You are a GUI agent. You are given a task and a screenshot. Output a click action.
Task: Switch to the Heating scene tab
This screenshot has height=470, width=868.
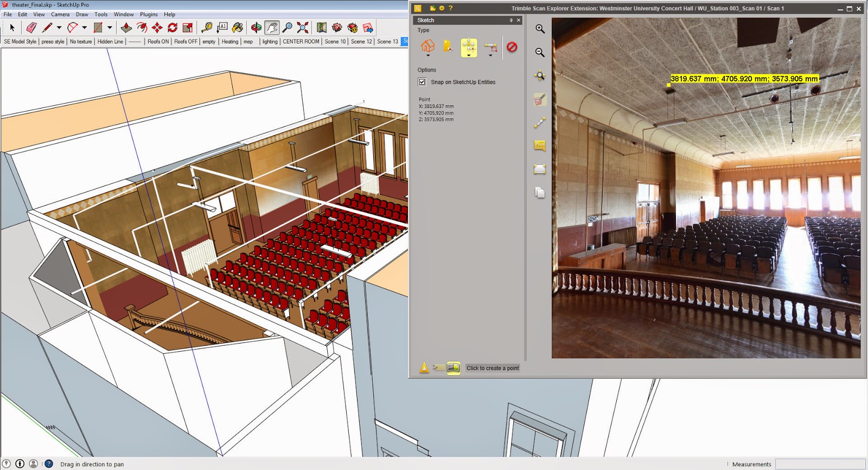230,42
